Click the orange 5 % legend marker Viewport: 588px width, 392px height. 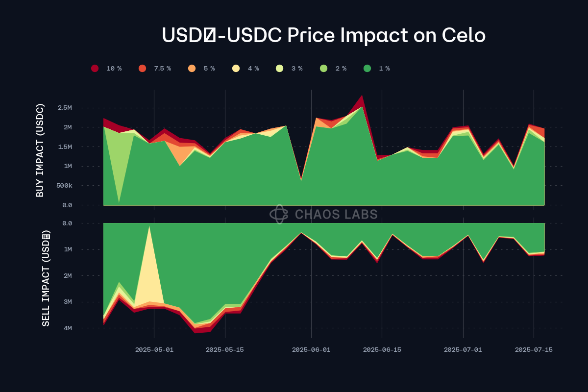click(192, 69)
